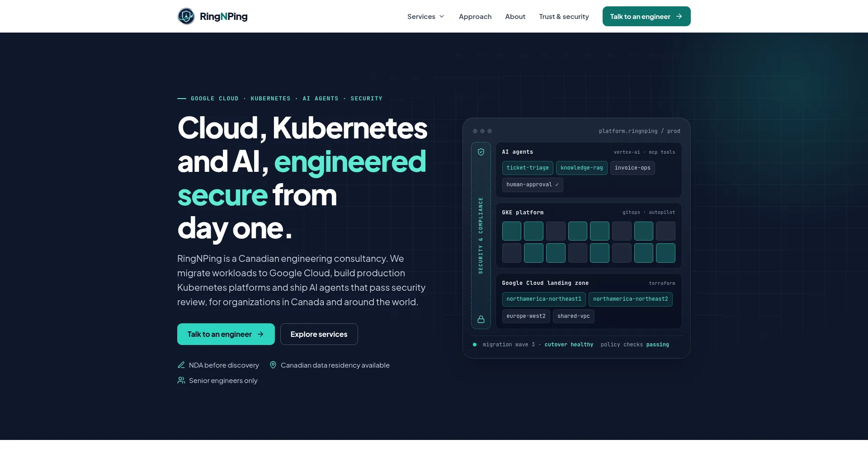Click the human-approval chip
Screen dimensions: 868x449
[x=533, y=184]
